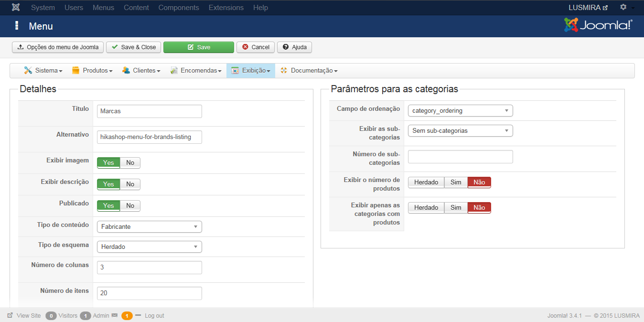
Task: Click the Número de itens field
Action: (150, 293)
